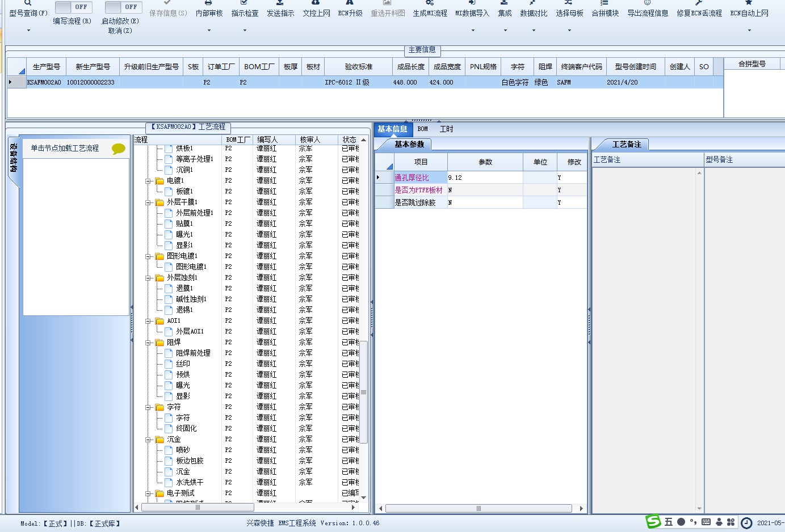Click the 集成 toolbar icon
Viewport: 785px width, 532px height.
pos(504,3)
